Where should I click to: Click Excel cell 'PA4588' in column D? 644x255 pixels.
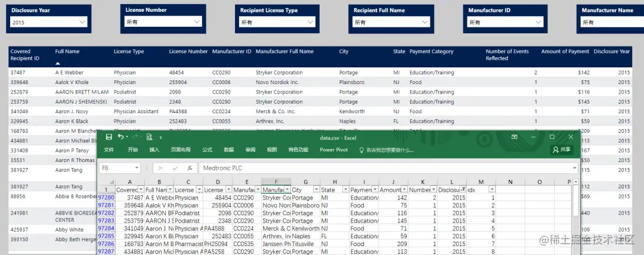coord(218,228)
